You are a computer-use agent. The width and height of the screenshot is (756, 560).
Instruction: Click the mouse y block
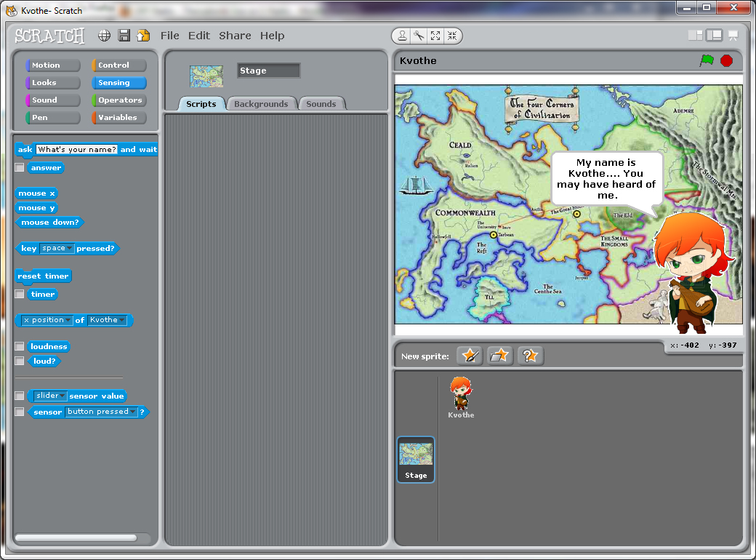[36, 208]
